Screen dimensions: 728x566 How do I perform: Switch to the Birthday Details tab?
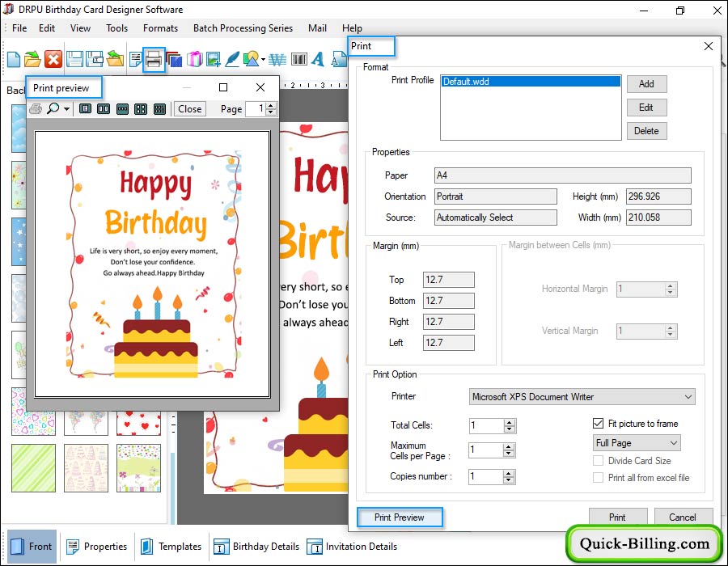click(x=256, y=546)
